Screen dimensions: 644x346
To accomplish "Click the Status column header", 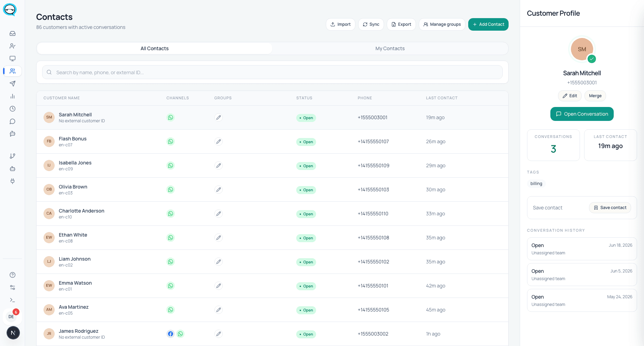I will [x=304, y=98].
